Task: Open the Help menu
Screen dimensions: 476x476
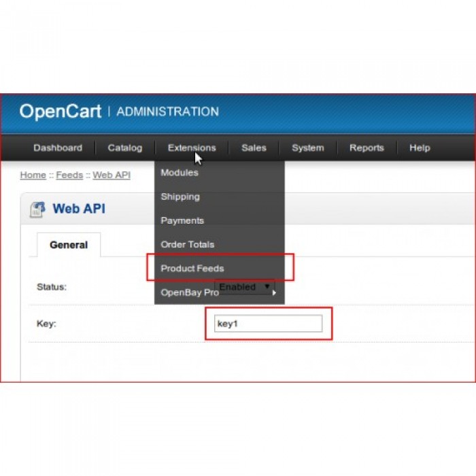Action: [420, 148]
